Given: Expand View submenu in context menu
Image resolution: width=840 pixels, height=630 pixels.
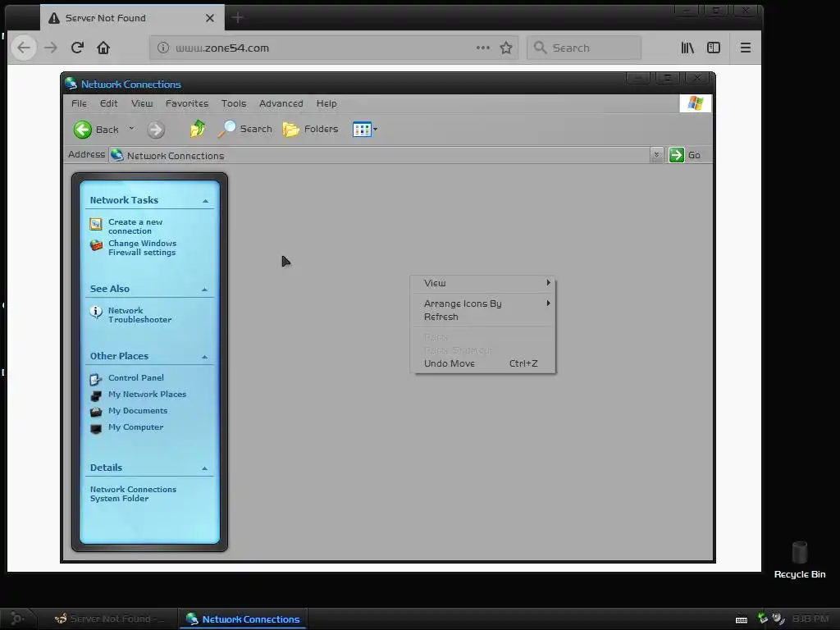Looking at the screenshot, I should 482,283.
